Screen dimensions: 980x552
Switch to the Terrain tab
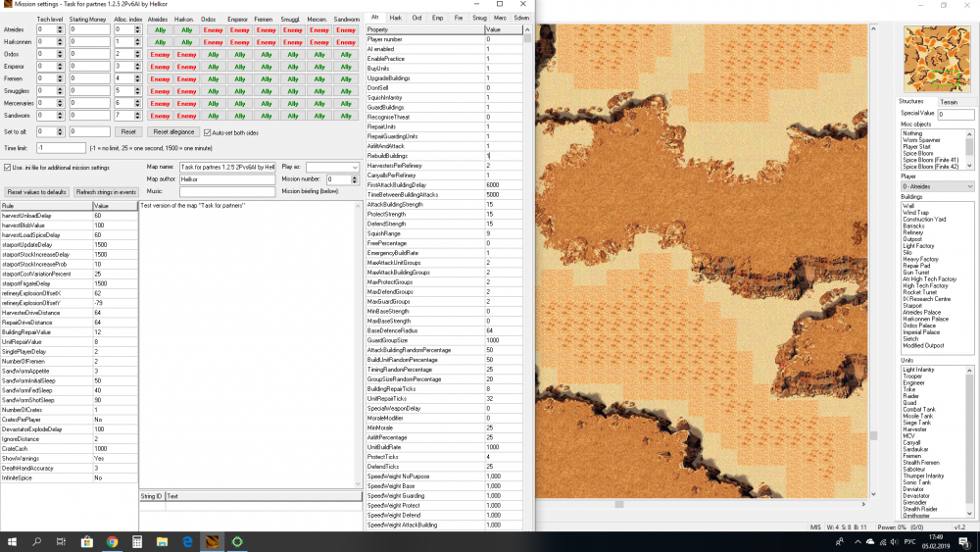(949, 101)
